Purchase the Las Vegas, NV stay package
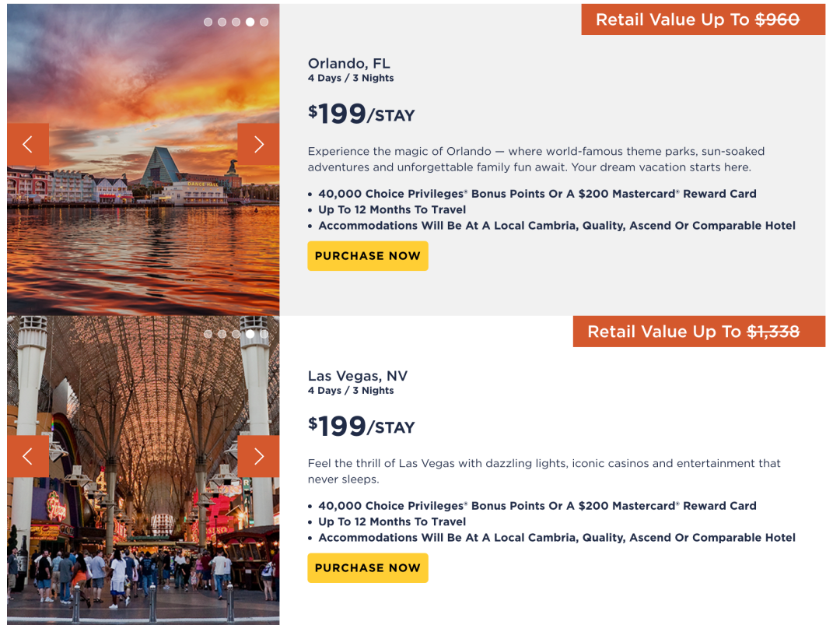 point(368,567)
